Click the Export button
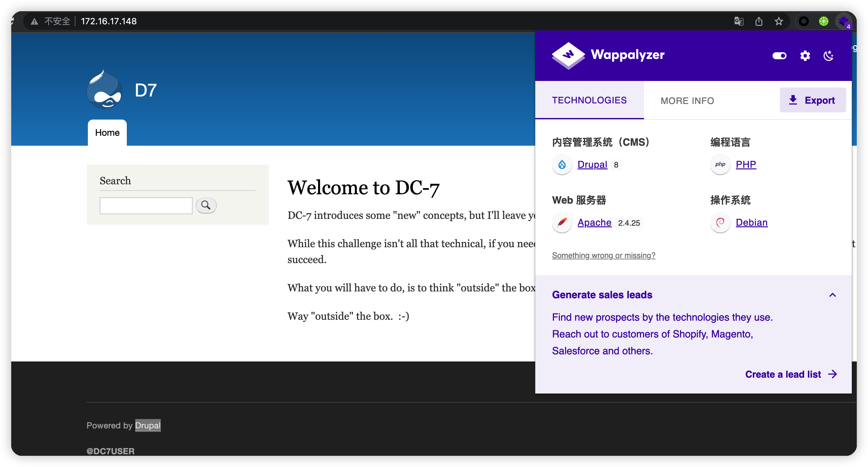This screenshot has height=467, width=868. [813, 100]
